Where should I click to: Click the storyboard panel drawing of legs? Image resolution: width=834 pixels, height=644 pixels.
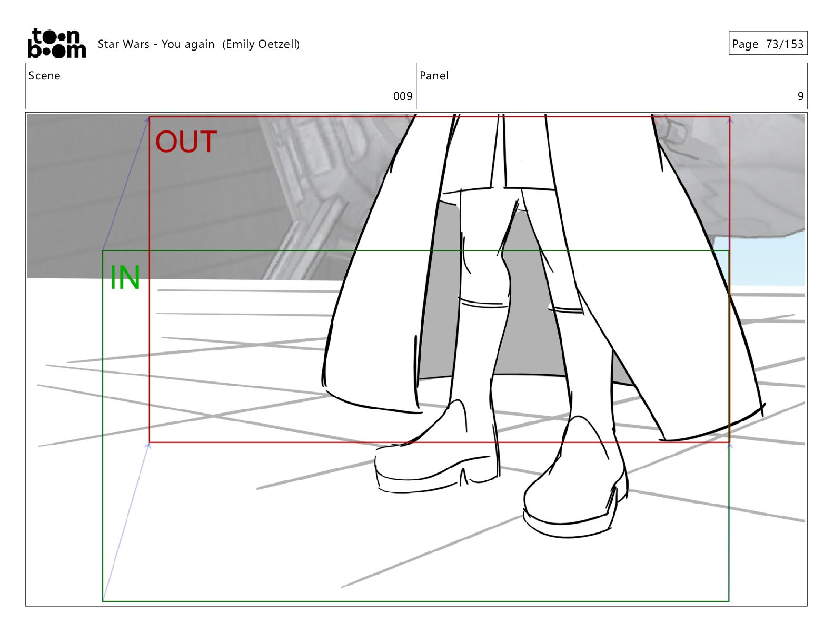click(416, 360)
